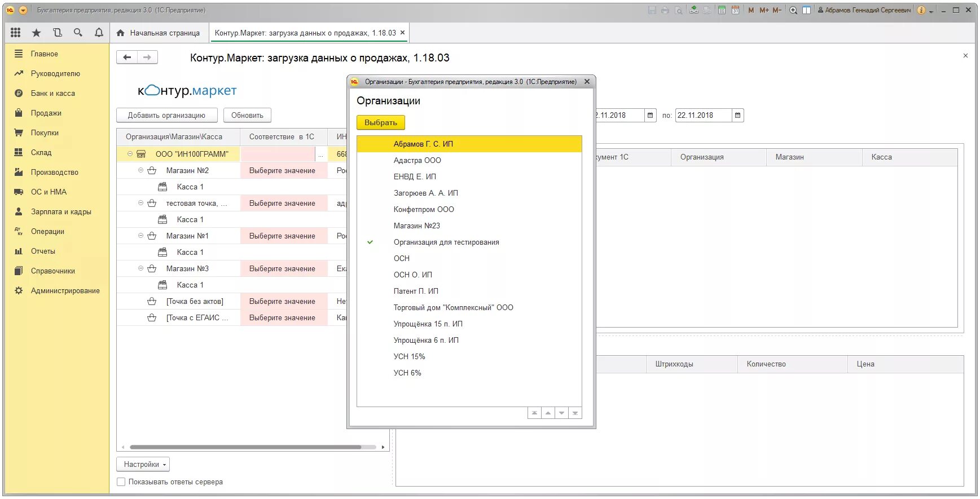Select Упрощёнка 15 п. ИП
The width and height of the screenshot is (980, 499).
pos(469,324)
